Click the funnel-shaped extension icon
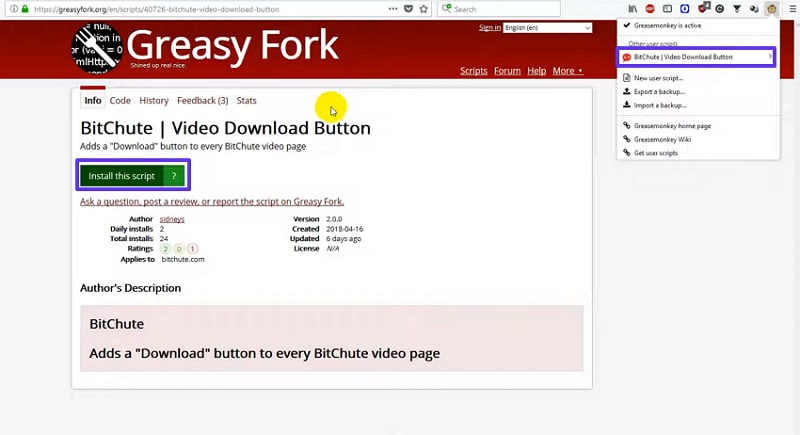The height and width of the screenshot is (435, 800). click(737, 9)
